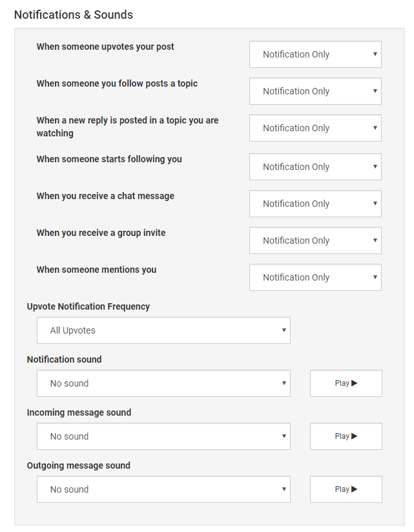Open dropdown for receiving a chat message
Screen dimensions: 414x532
click(315, 204)
